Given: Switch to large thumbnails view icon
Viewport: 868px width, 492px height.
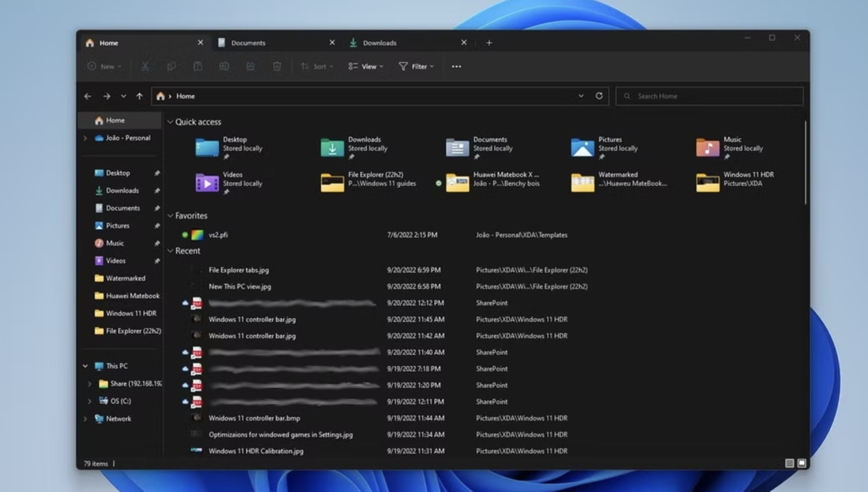Looking at the screenshot, I should coord(802,463).
